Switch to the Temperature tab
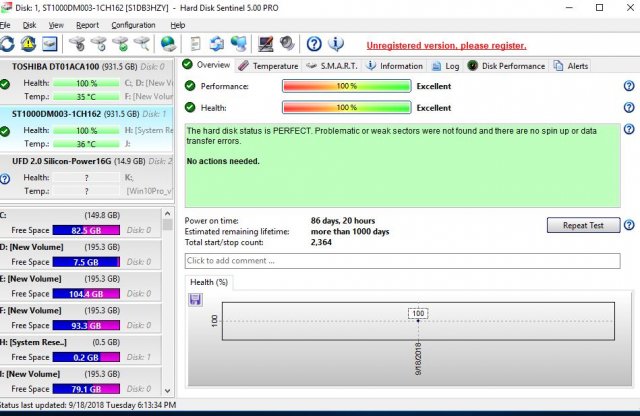 [x=268, y=66]
